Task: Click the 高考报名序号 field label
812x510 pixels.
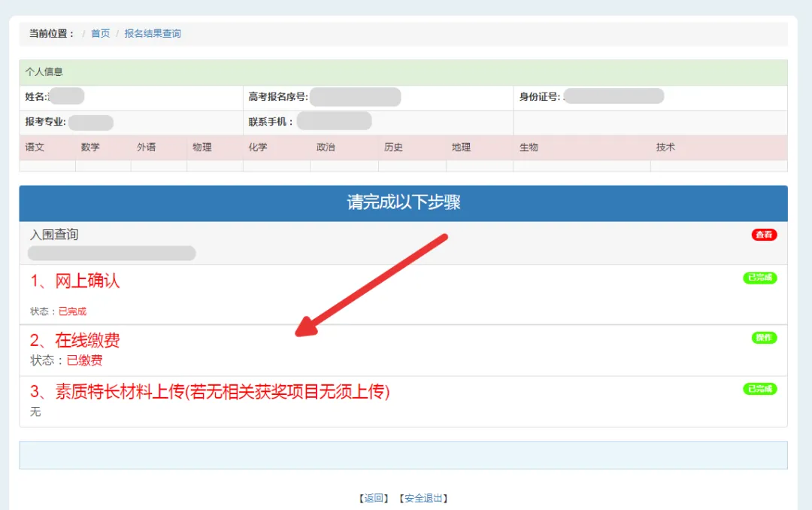Action: click(x=277, y=97)
